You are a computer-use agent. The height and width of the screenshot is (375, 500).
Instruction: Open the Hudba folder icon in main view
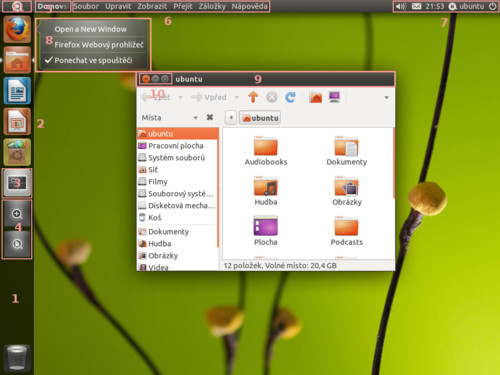pos(266,191)
